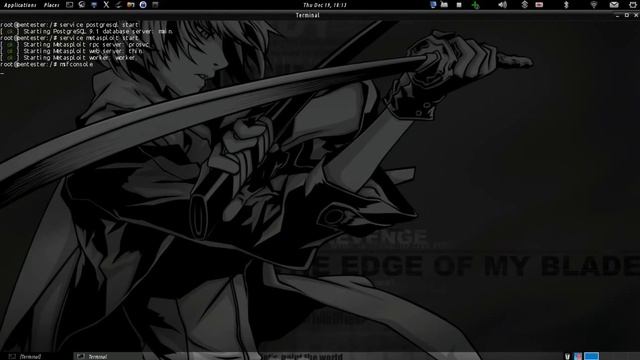Click the 'Starting Metasploit rpc server' line
This screenshot has height=360, width=640.
click(x=75, y=44)
